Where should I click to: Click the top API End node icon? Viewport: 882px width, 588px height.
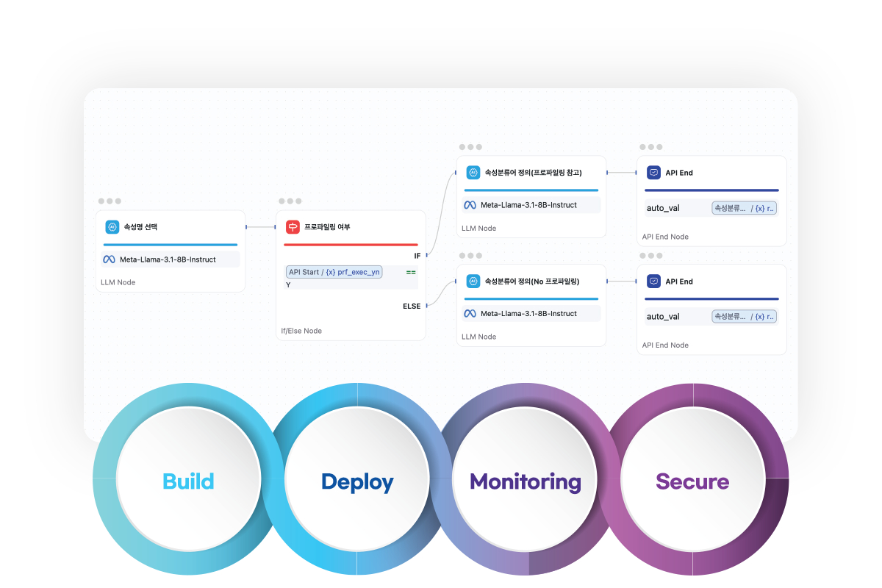pos(653,173)
